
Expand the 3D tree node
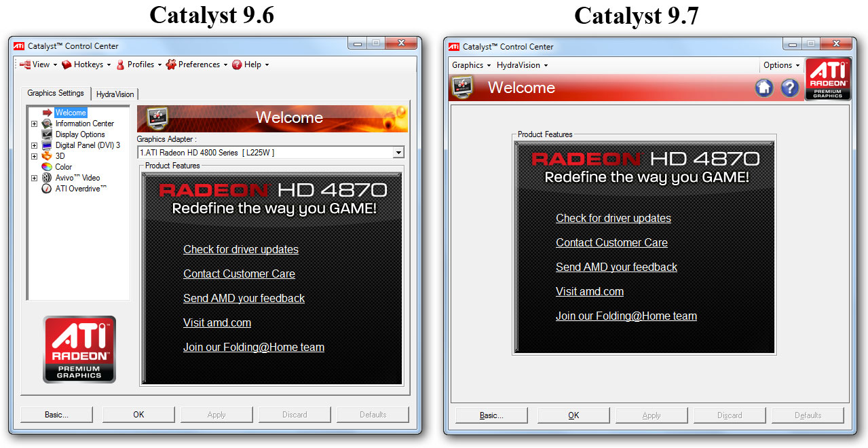34,156
